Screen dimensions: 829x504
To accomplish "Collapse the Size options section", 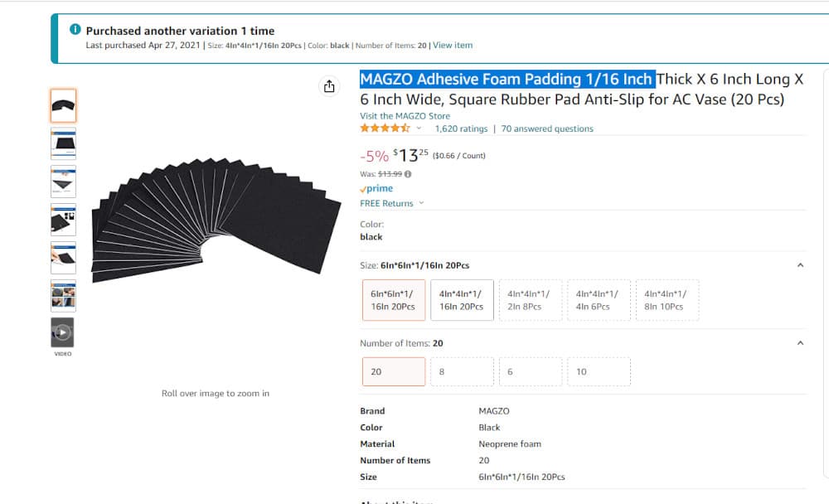I will (801, 265).
